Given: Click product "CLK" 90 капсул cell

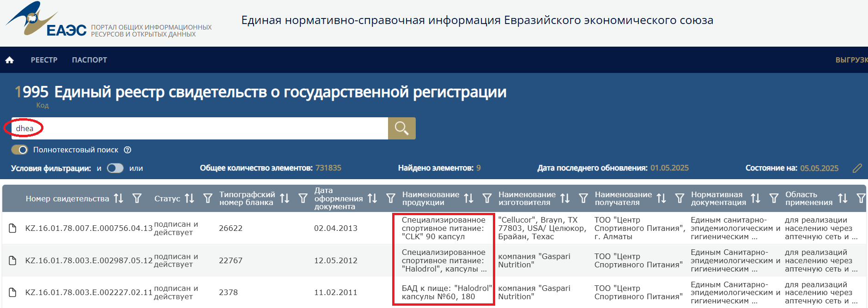Looking at the screenshot, I should click(443, 228).
